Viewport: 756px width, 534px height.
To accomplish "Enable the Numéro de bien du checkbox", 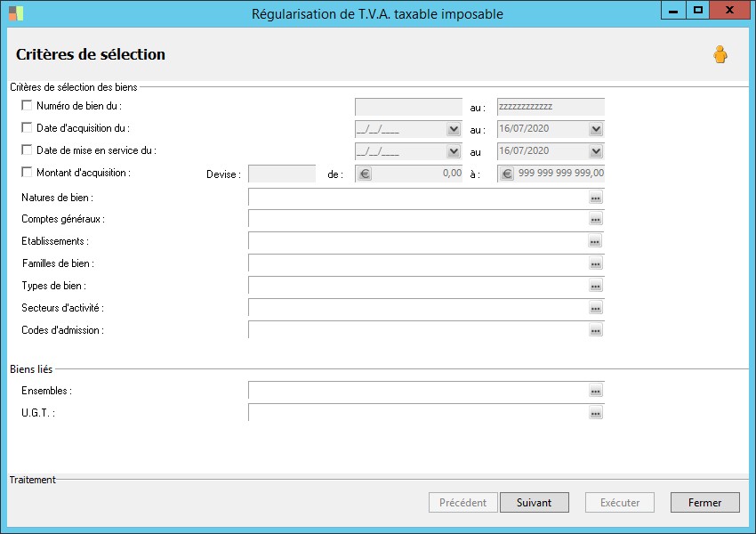I will coord(27,106).
